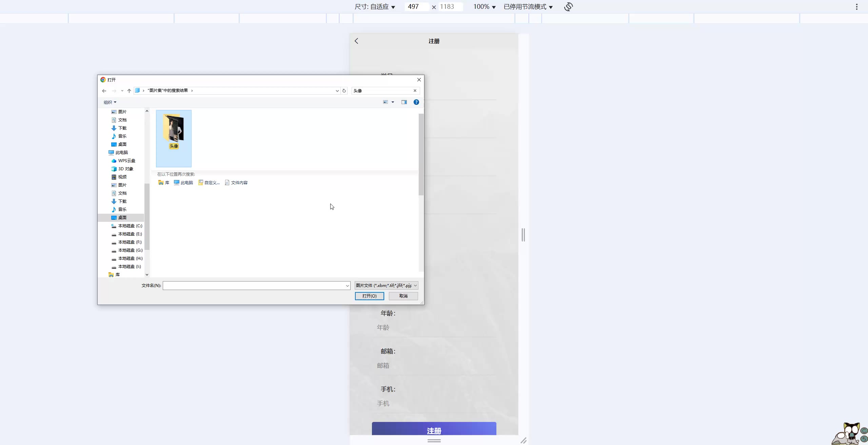Toggle the preview pane icon
The width and height of the screenshot is (868, 445).
click(404, 102)
